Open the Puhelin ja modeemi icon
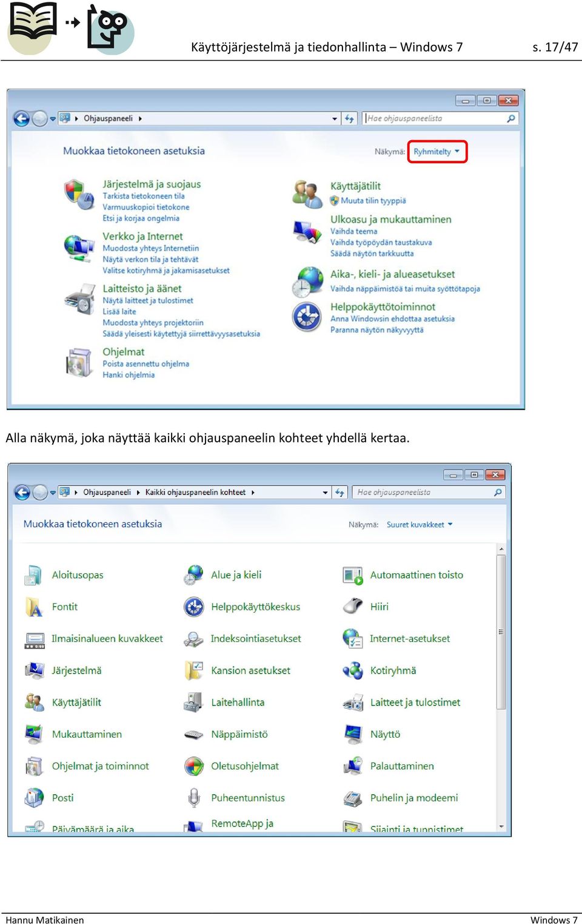The image size is (582, 924). pyautogui.click(x=353, y=798)
